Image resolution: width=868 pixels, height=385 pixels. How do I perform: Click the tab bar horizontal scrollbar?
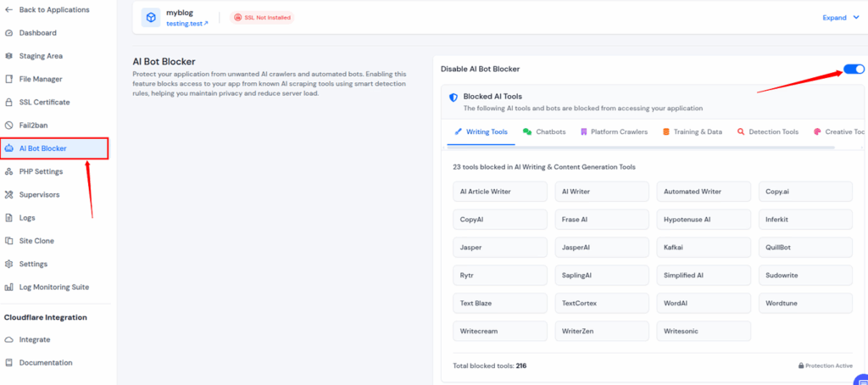[641, 148]
